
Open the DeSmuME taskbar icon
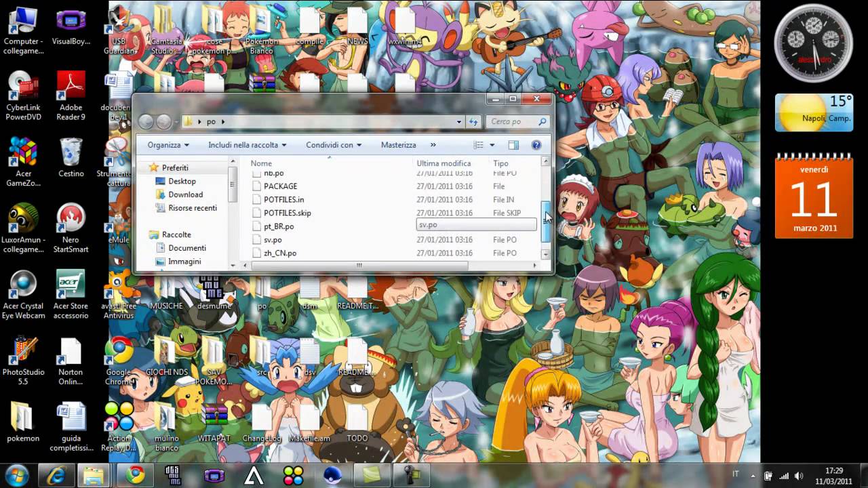point(174,476)
